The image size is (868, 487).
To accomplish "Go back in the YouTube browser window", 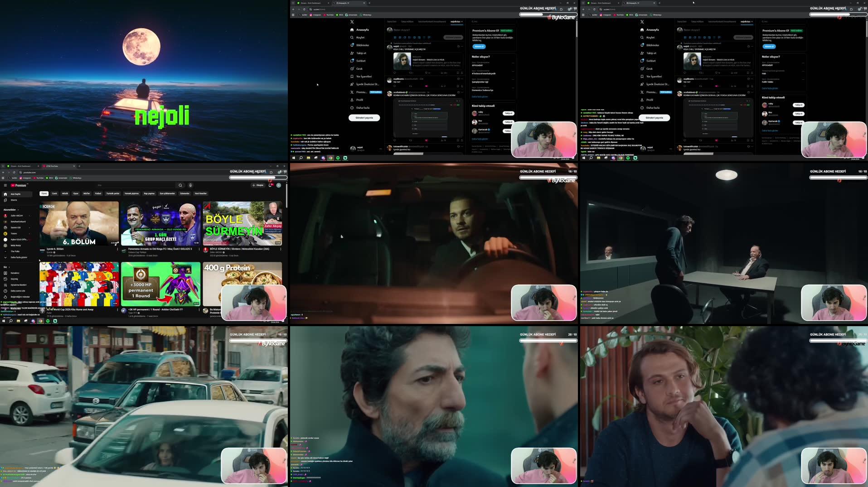I will coord(3,173).
